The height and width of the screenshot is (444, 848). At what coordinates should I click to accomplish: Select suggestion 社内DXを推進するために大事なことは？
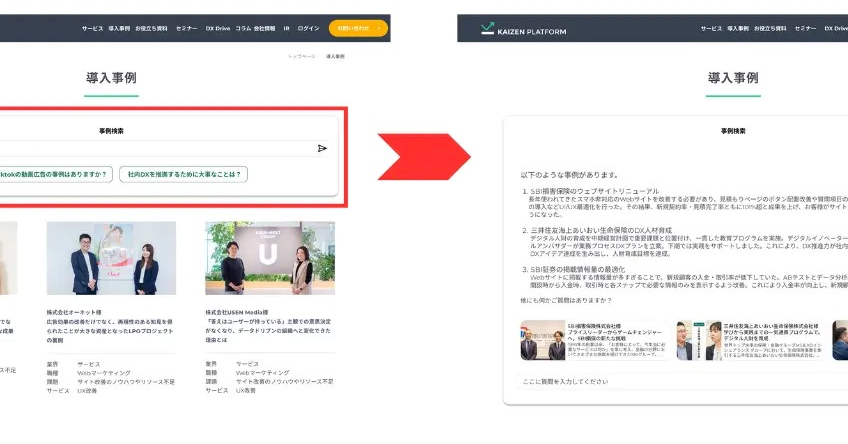coord(183,174)
